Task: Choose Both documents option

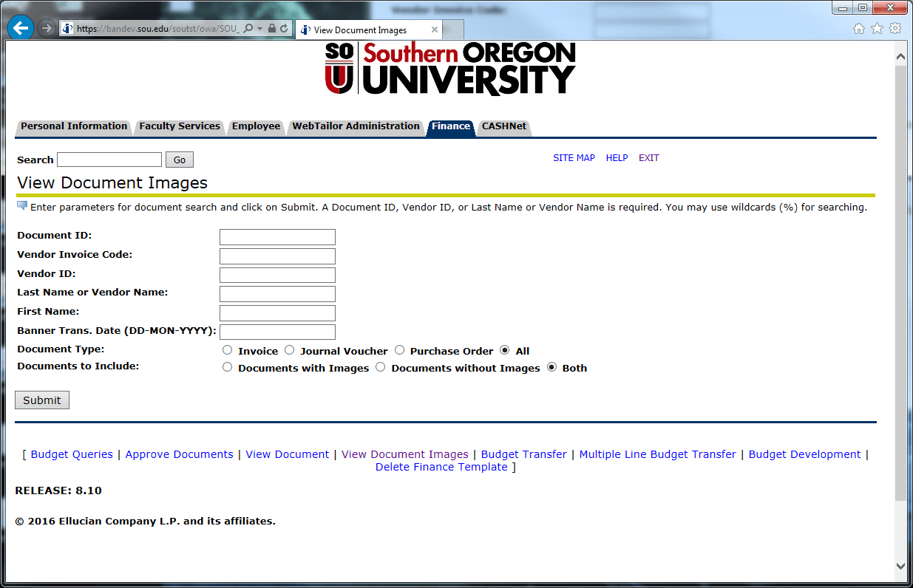Action: (x=552, y=367)
